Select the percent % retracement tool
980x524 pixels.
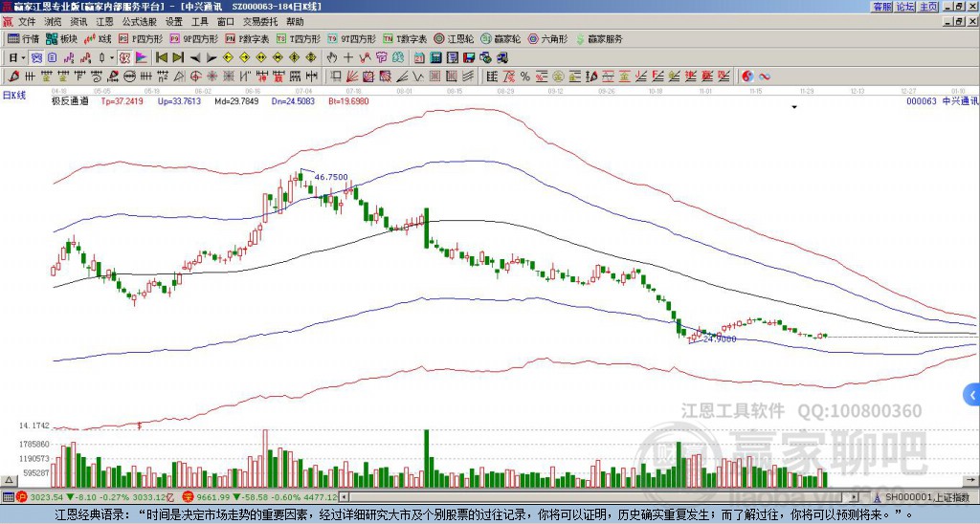click(x=525, y=76)
